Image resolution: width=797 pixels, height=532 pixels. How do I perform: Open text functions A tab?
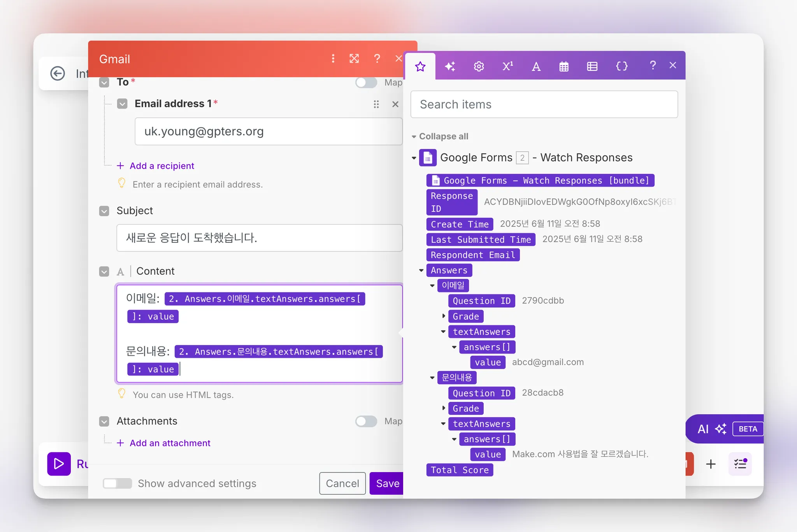[536, 66]
